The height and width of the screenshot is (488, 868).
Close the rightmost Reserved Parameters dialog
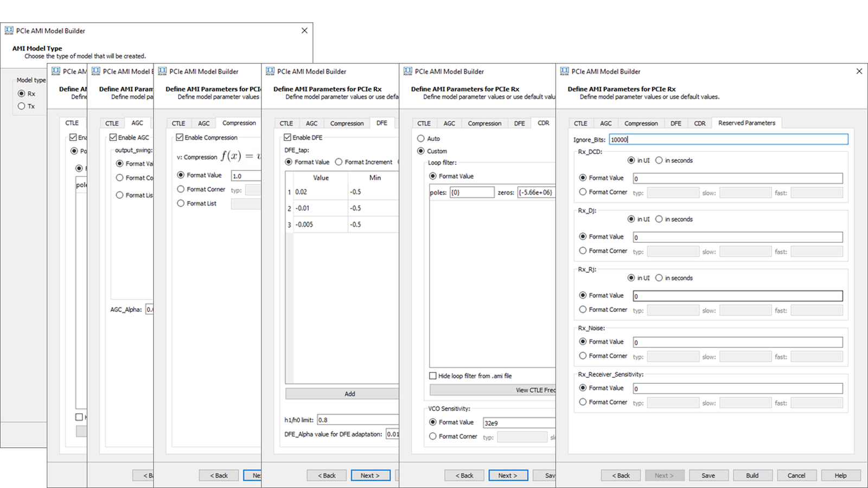[x=859, y=72]
